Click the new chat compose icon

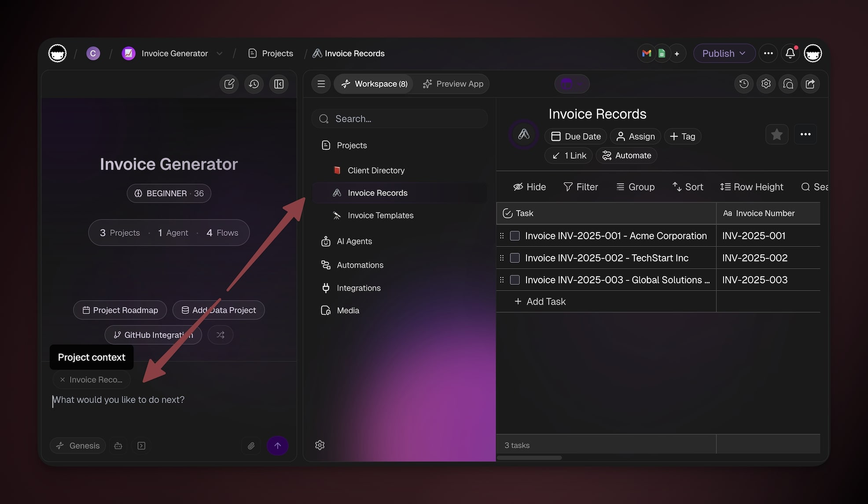[x=229, y=84]
